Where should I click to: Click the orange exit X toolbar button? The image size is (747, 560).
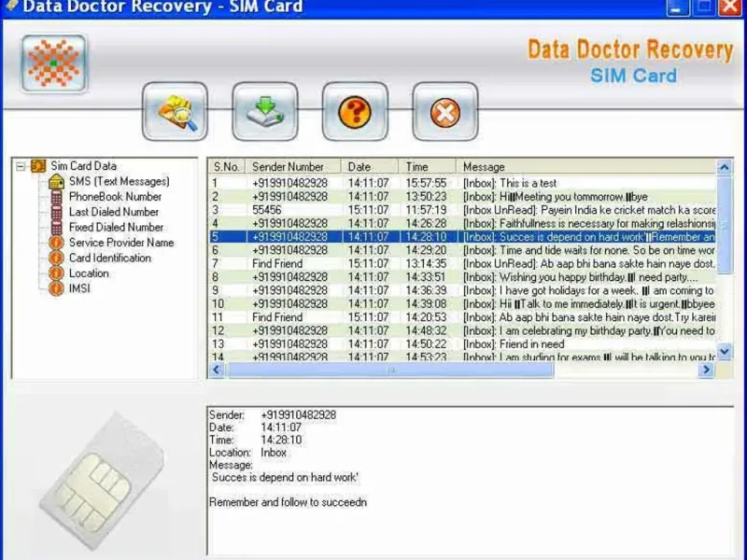[445, 112]
